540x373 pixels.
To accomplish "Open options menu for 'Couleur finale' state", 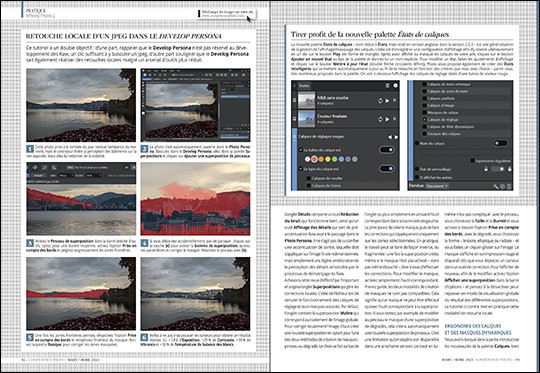I will pyautogui.click(x=395, y=119).
